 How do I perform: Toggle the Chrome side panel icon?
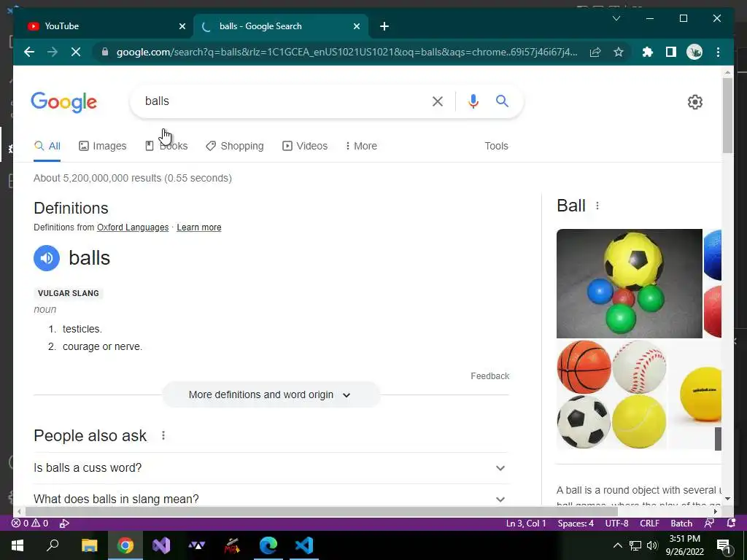coord(671,52)
